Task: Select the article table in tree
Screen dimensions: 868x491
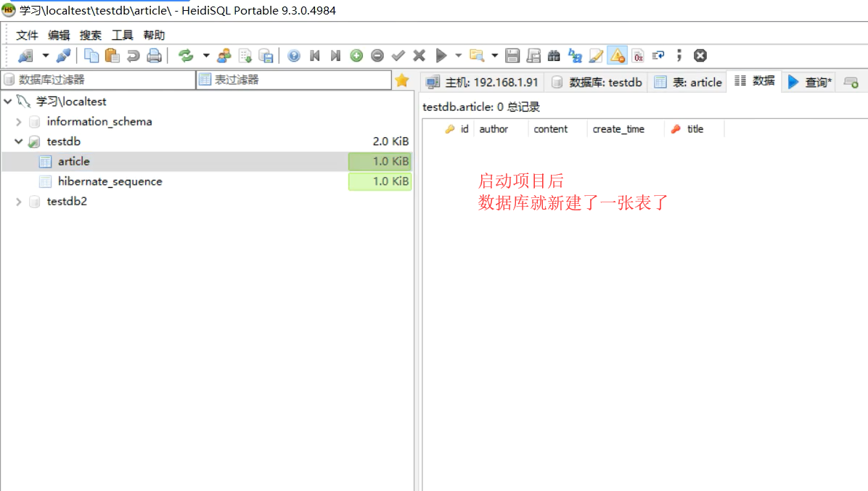Action: (73, 162)
